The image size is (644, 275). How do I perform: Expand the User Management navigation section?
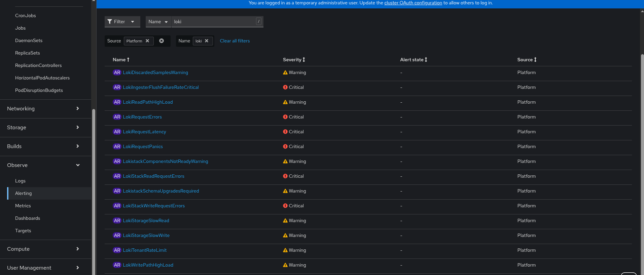point(45,268)
